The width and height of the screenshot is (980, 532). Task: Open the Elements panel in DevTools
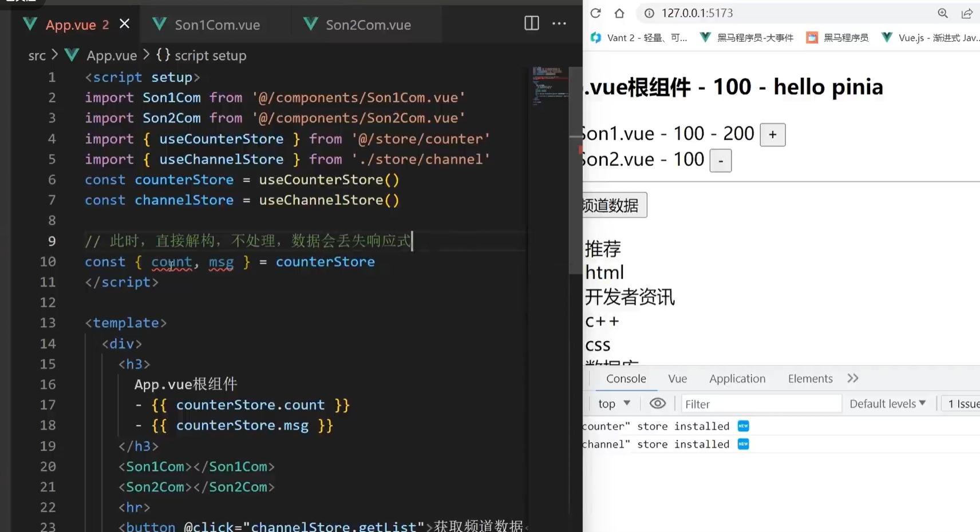pos(809,378)
